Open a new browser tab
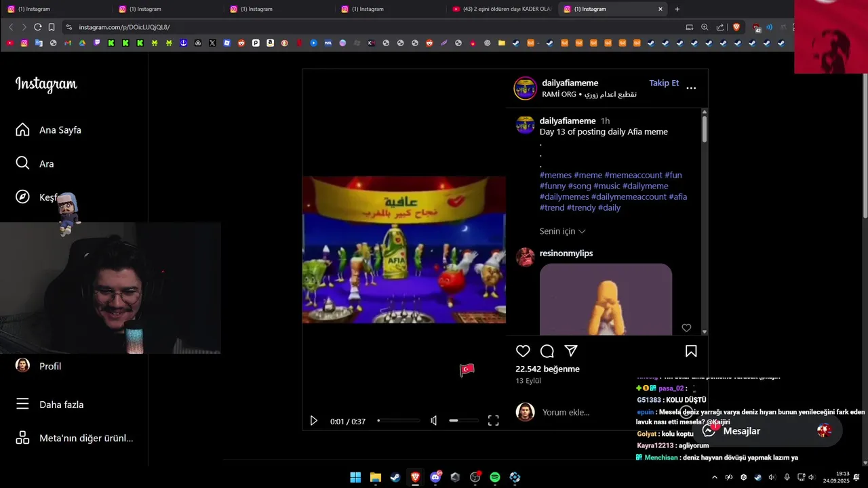 (x=677, y=9)
